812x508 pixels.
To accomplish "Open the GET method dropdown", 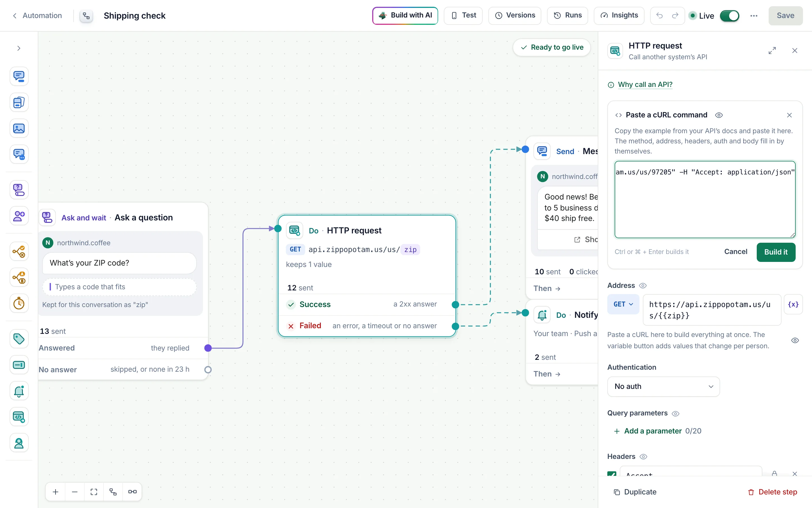I will click(x=623, y=305).
